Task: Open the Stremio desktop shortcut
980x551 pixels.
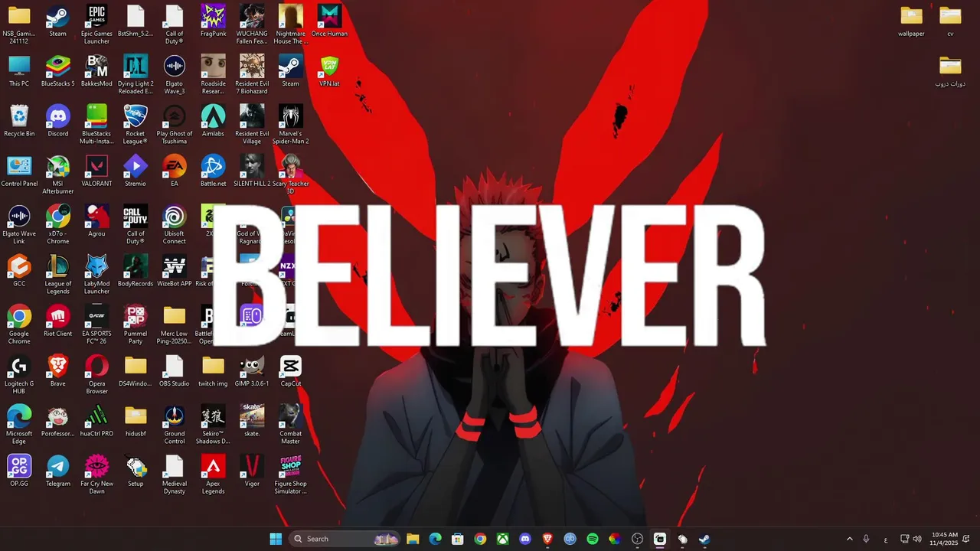Action: 136,171
